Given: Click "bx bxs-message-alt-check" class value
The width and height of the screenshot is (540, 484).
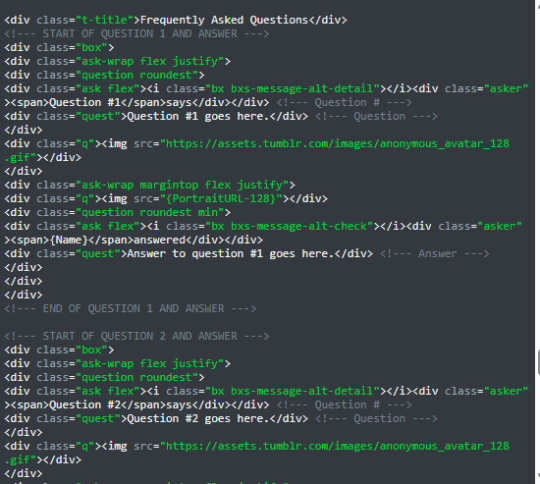Looking at the screenshot, I should click(x=289, y=226).
